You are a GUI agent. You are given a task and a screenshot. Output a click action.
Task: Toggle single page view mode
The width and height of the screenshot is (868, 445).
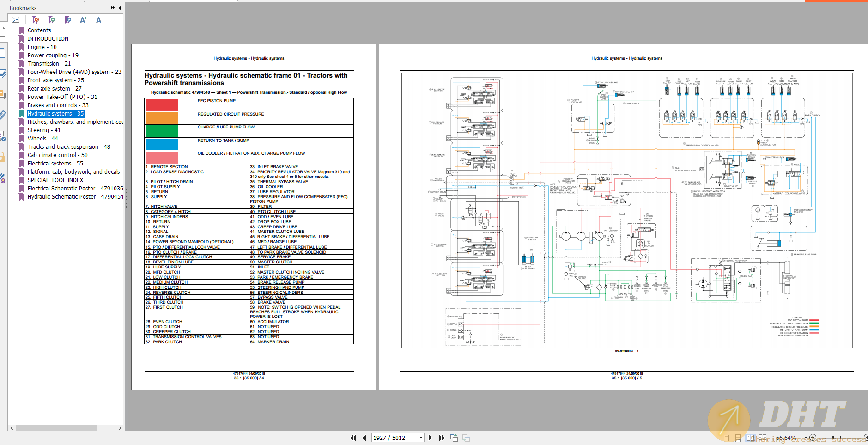click(727, 438)
